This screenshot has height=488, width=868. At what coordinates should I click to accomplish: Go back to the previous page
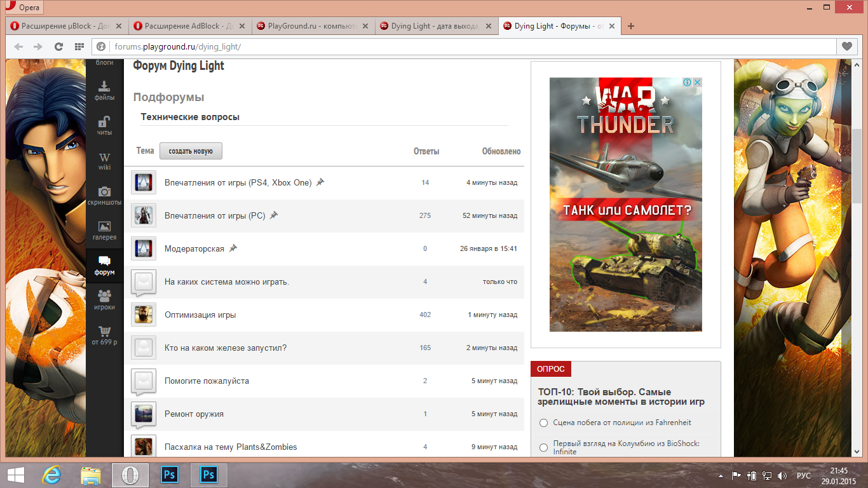(18, 46)
